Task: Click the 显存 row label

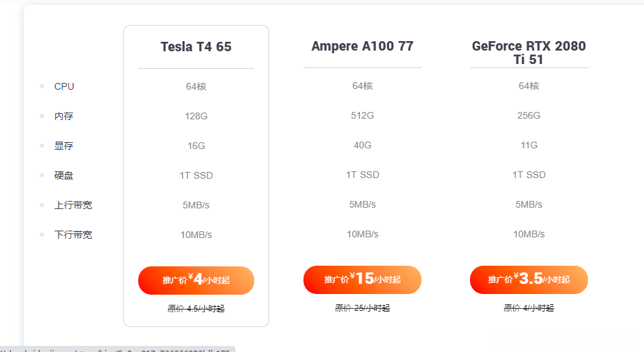Action: coord(64,146)
